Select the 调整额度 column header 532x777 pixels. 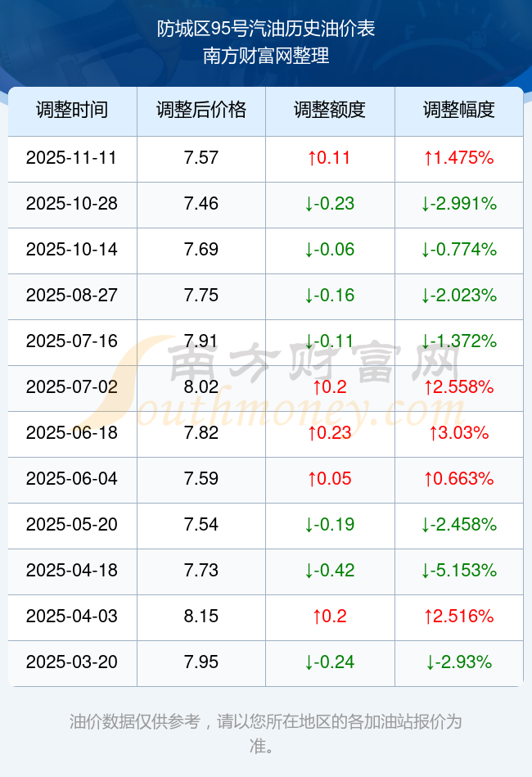point(329,111)
